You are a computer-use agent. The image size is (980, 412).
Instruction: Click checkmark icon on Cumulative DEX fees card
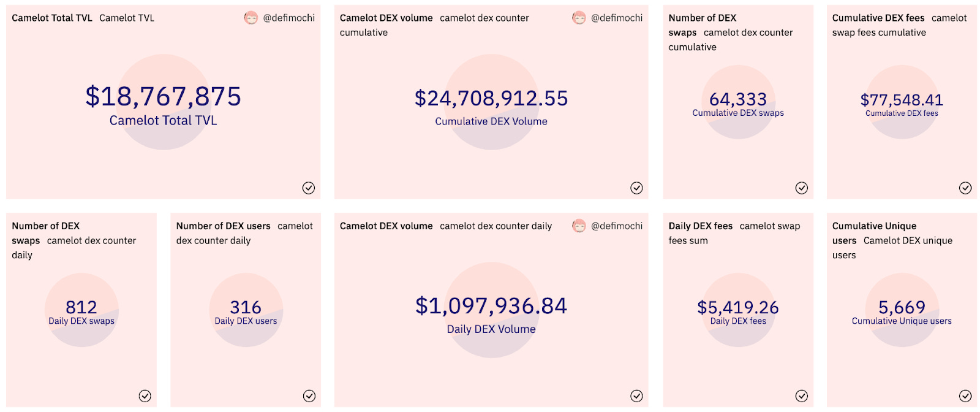[965, 188]
